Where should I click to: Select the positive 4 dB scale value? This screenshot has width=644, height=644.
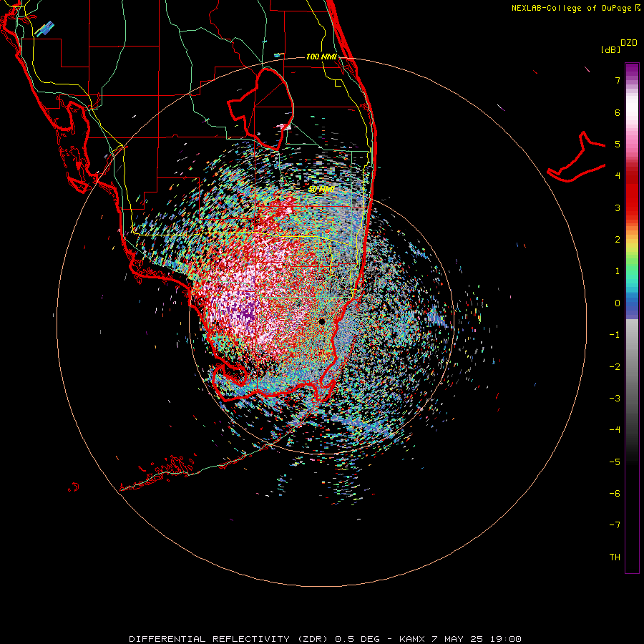pyautogui.click(x=618, y=175)
